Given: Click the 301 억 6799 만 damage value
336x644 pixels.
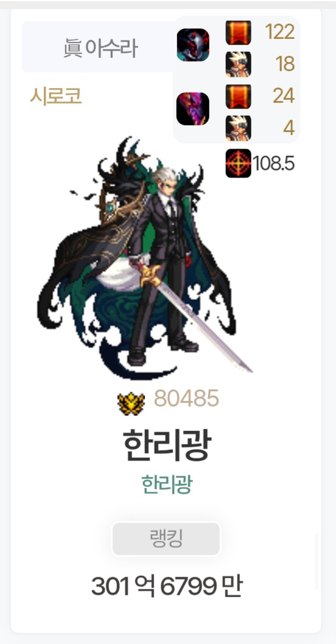Looking at the screenshot, I should tap(167, 586).
